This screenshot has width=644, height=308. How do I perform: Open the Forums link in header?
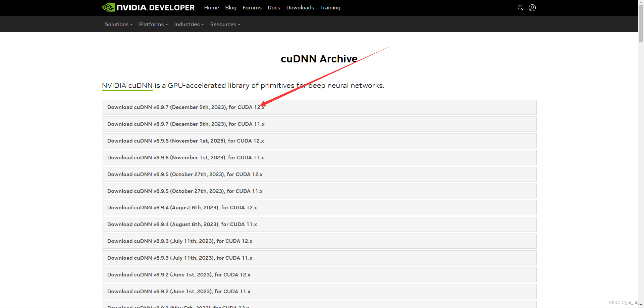[252, 7]
